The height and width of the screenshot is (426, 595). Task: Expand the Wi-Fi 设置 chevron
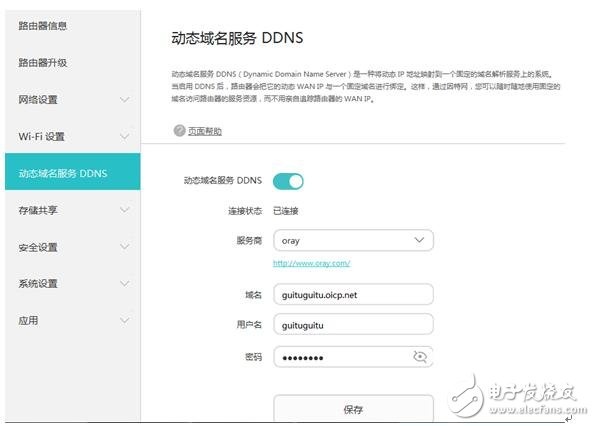(x=124, y=136)
